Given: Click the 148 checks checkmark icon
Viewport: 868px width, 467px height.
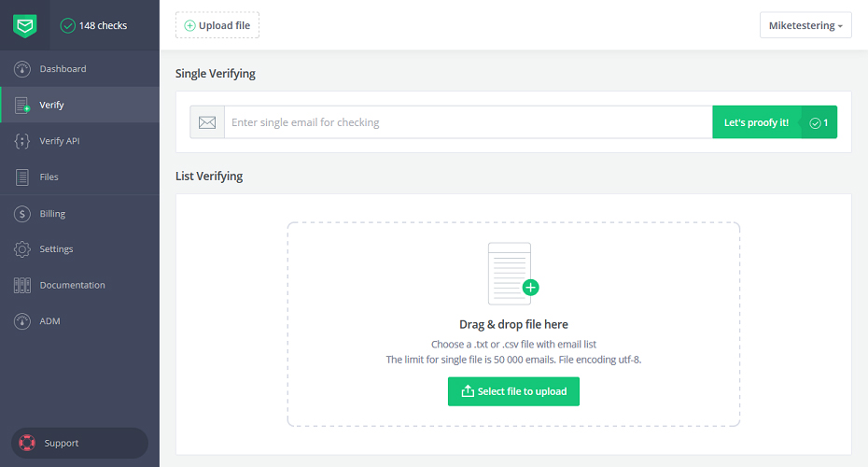Looking at the screenshot, I should pyautogui.click(x=67, y=25).
